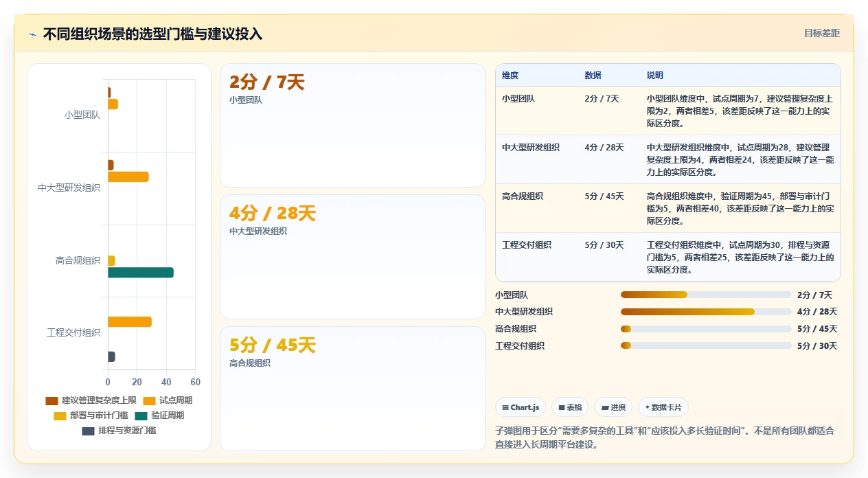Click 工程交付组织 description text in table
868x478 pixels.
point(740,258)
